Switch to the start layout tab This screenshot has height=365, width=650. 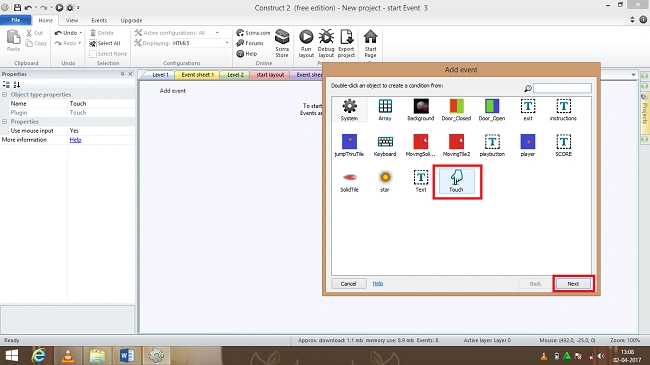pos(270,75)
